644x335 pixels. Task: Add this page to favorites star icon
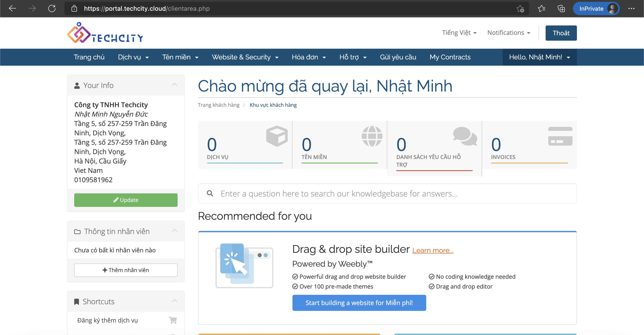click(x=520, y=9)
